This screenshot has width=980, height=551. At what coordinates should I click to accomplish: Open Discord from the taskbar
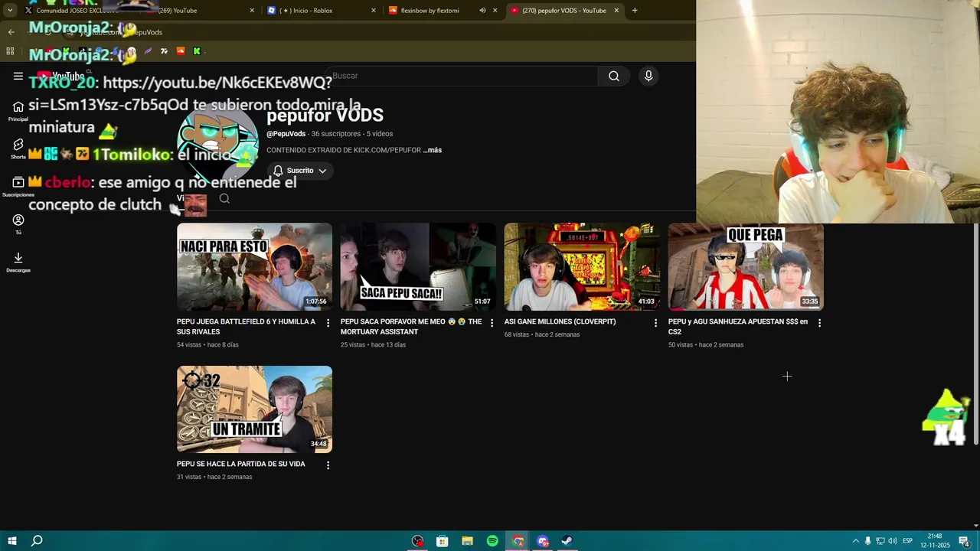543,541
